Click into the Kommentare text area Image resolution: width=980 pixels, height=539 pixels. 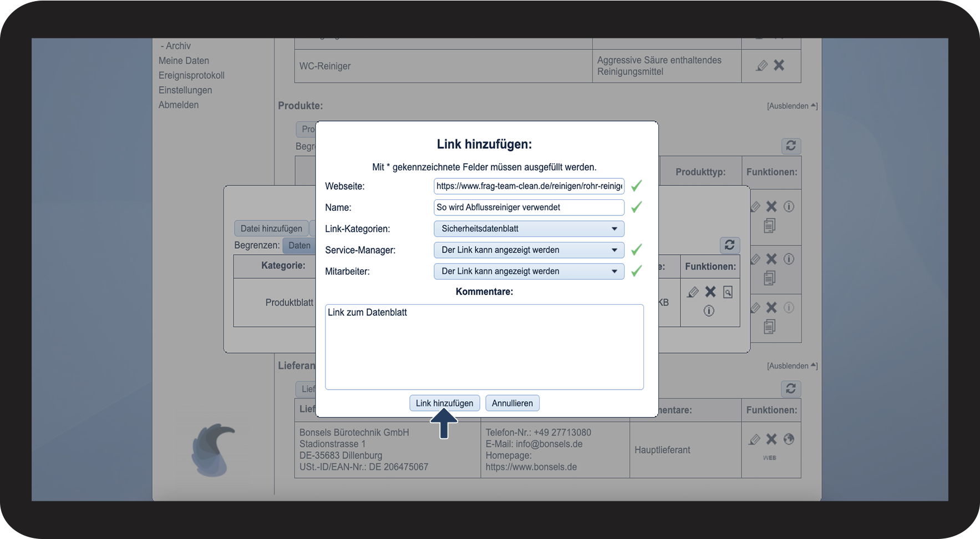click(484, 347)
